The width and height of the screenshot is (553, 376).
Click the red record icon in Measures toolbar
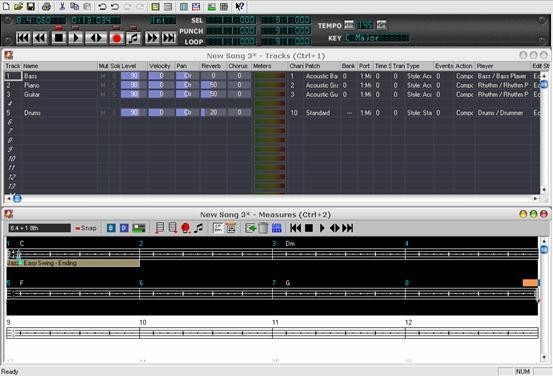pyautogui.click(x=186, y=228)
